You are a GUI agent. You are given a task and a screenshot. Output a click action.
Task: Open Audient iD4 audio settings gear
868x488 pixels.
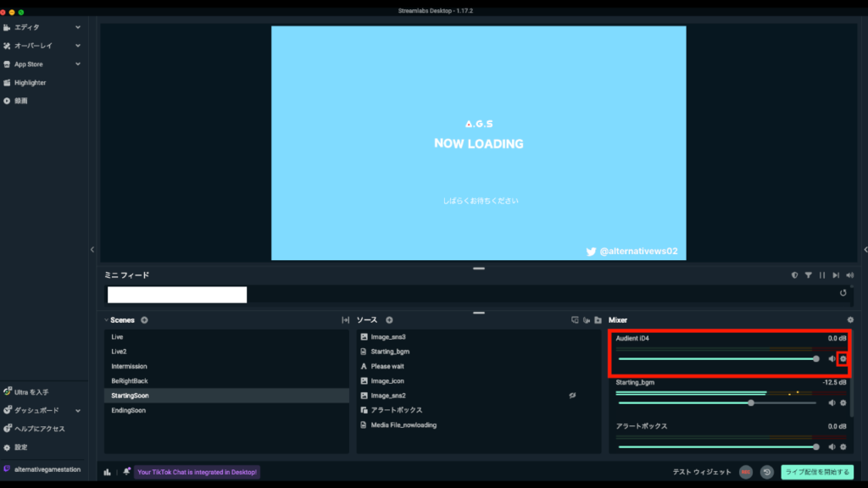(x=843, y=359)
